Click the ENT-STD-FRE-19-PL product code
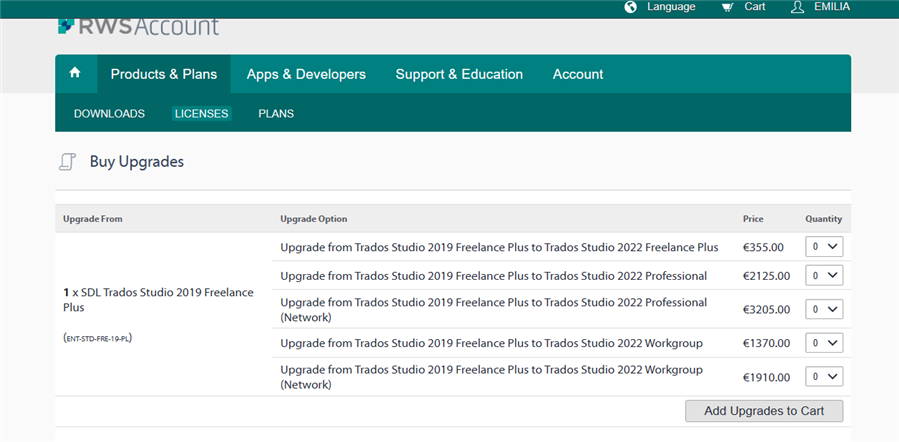 (x=98, y=338)
